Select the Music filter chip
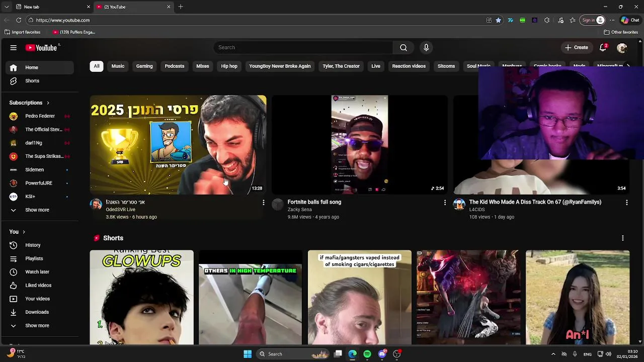This screenshot has width=644, height=362. tap(118, 66)
